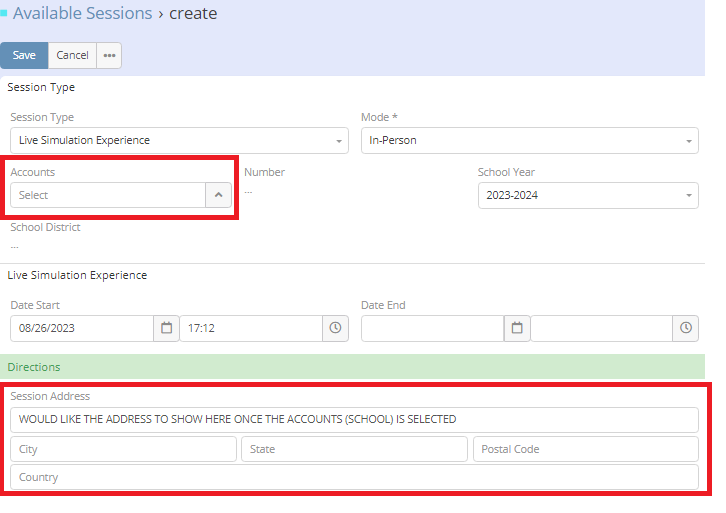726x513 pixels.
Task: Open the Date End calendar picker icon
Action: click(516, 328)
